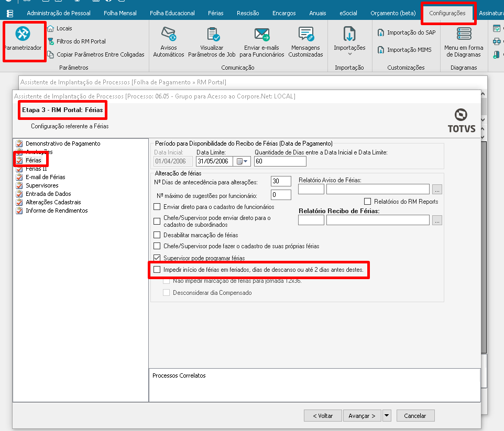Enable Chefe/Supervisor enviar direto para subordinados
Image resolution: width=504 pixels, height=431 pixels.
pyautogui.click(x=157, y=221)
